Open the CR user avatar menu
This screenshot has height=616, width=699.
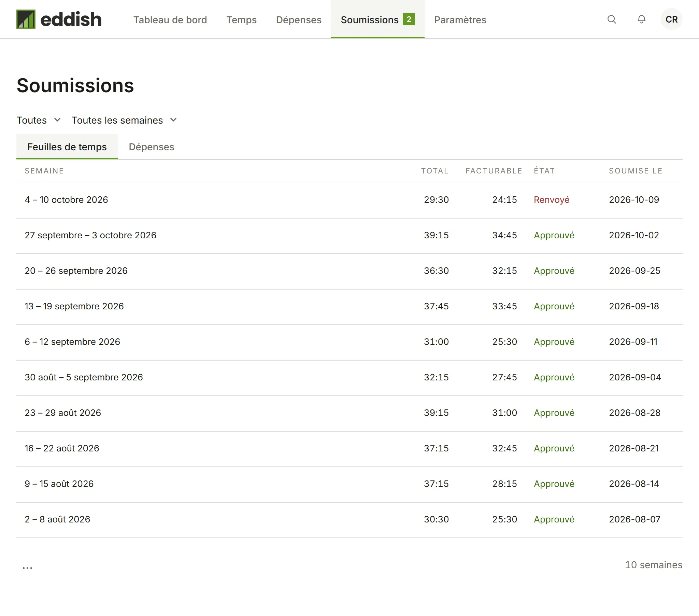[671, 19]
